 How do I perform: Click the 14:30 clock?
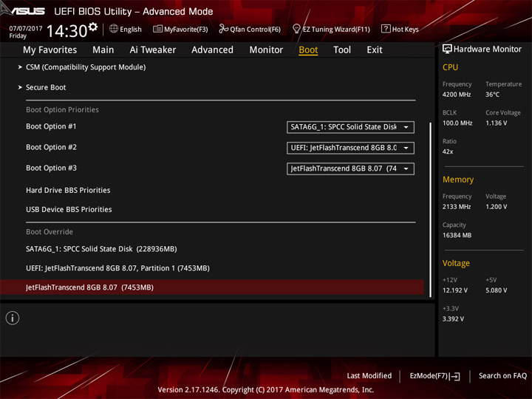pyautogui.click(x=66, y=31)
